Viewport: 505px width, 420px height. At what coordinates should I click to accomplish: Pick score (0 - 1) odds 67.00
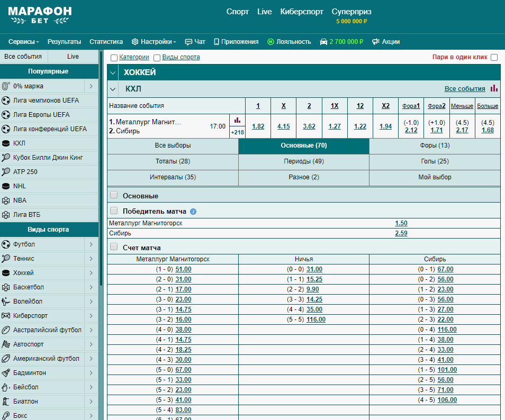(445, 269)
